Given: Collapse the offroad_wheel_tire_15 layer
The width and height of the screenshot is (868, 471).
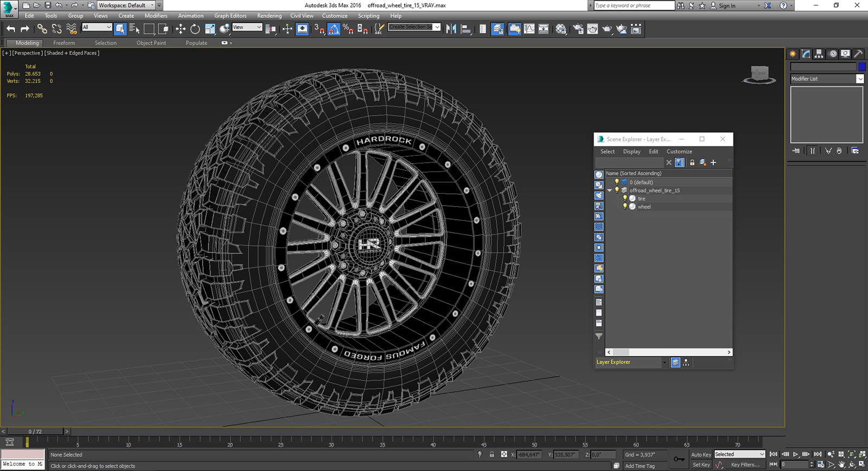Looking at the screenshot, I should coord(610,190).
